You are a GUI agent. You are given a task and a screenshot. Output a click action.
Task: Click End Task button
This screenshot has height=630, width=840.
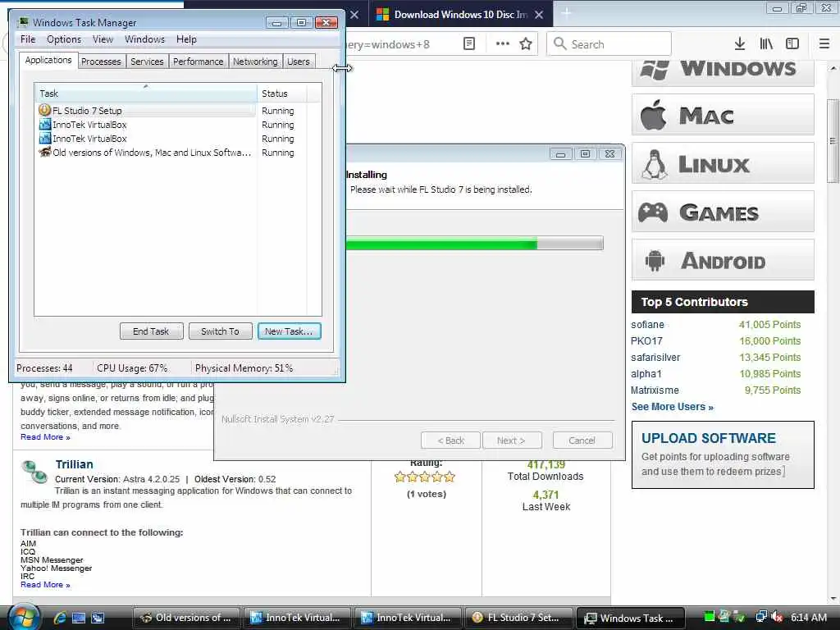(151, 331)
